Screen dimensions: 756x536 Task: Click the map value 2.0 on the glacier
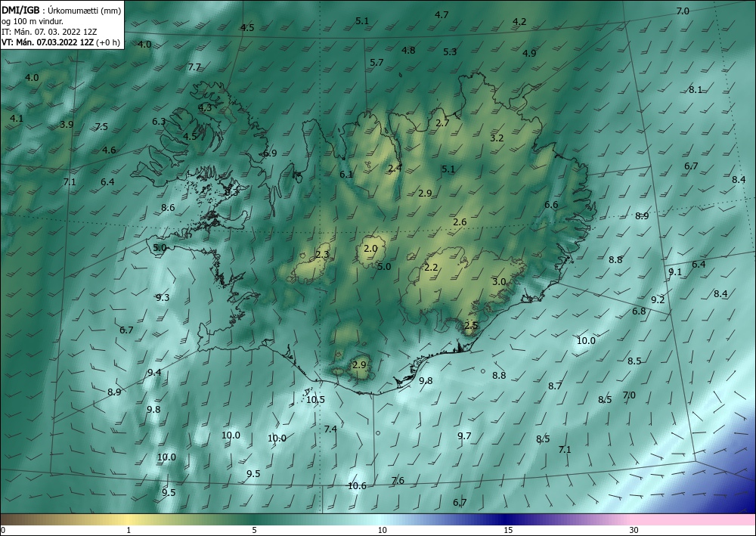(x=370, y=249)
